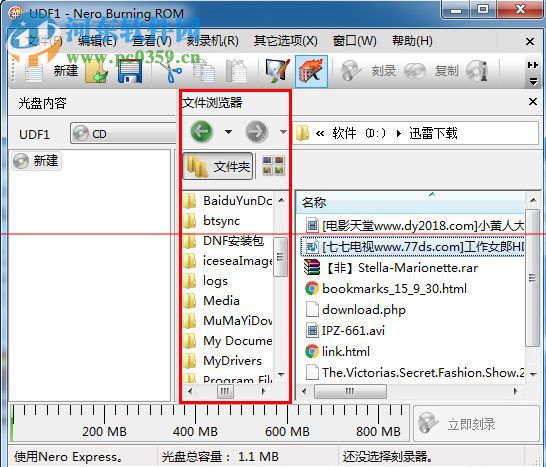Go forward in the file browser
The height and width of the screenshot is (467, 546).
(x=257, y=132)
